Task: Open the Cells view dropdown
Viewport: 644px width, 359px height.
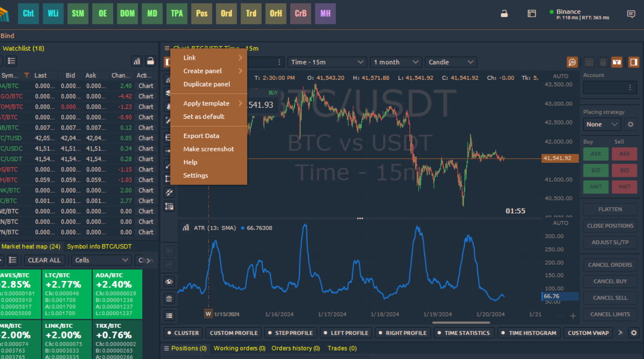Action: click(101, 260)
